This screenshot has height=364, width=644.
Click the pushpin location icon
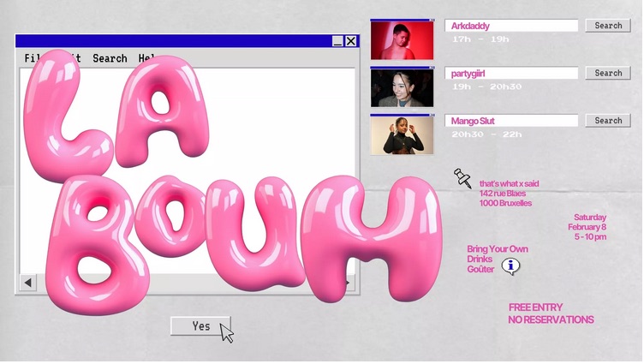(x=462, y=178)
